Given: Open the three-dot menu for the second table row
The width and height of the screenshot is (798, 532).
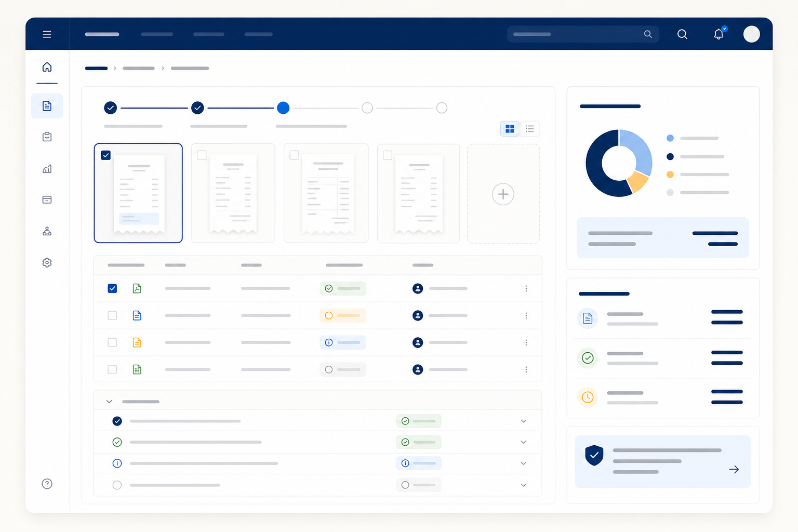Looking at the screenshot, I should (526, 315).
